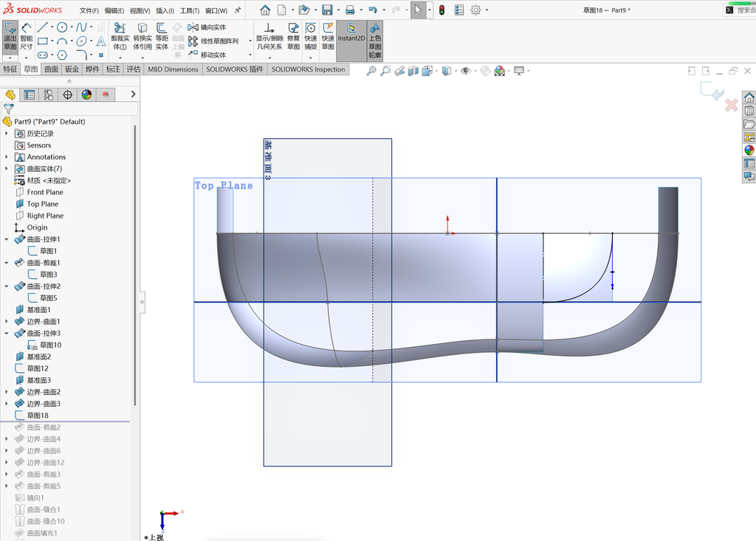The height and width of the screenshot is (541, 756).
Task: Expand the manager tabs right chevron
Action: [x=133, y=94]
